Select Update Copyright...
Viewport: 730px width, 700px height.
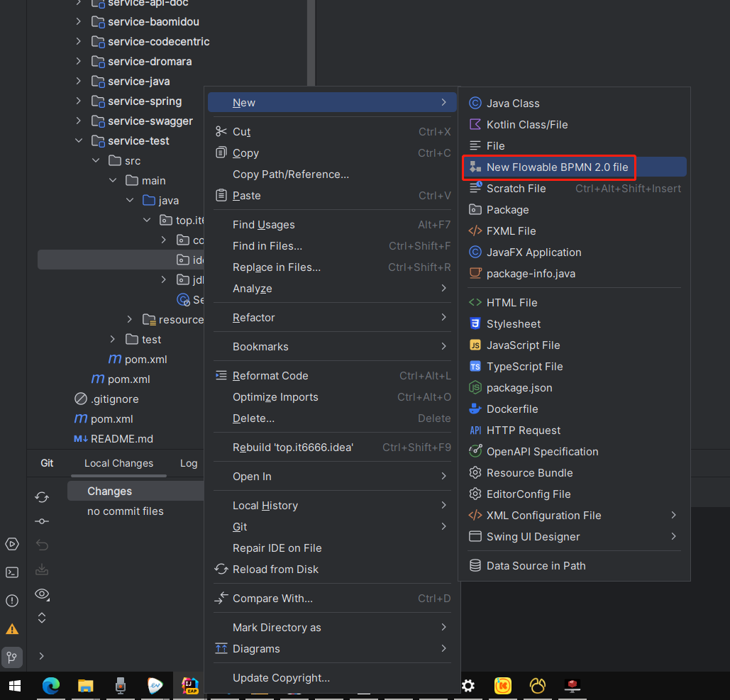tap(332, 678)
